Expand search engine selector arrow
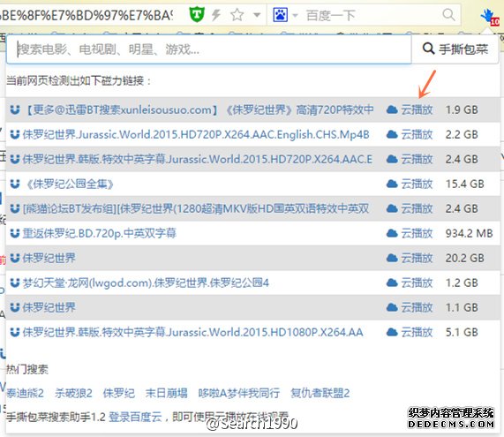The image size is (504, 437). click(x=295, y=15)
